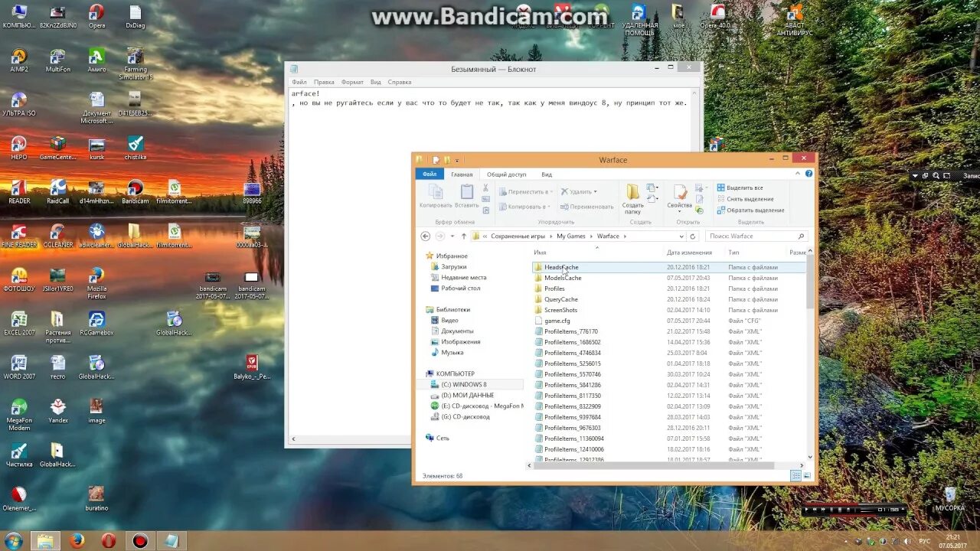
Task: Open the address bar history dropdown
Action: click(683, 236)
